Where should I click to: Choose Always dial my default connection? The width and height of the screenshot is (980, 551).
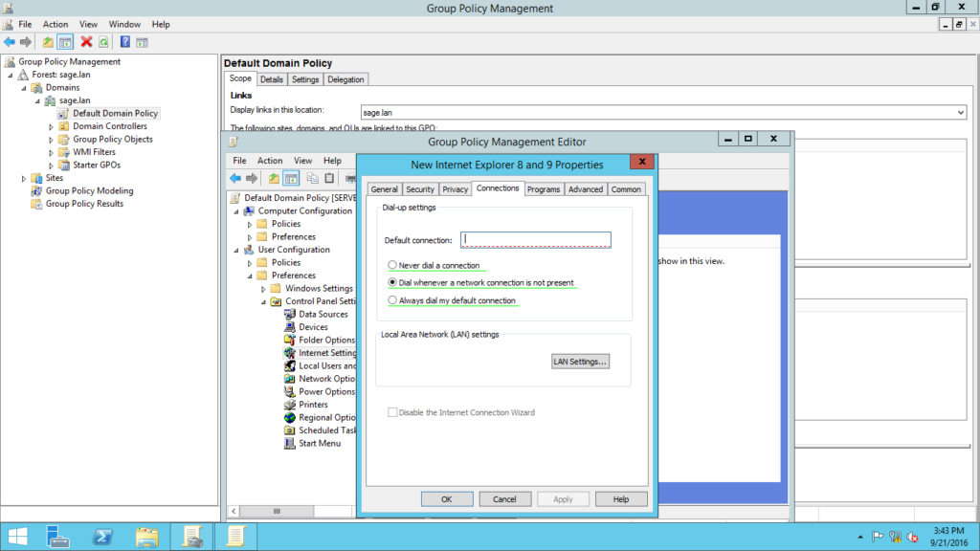pyautogui.click(x=392, y=300)
